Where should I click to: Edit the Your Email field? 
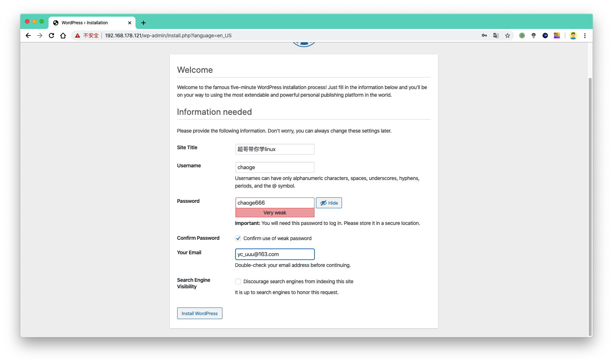pyautogui.click(x=275, y=254)
